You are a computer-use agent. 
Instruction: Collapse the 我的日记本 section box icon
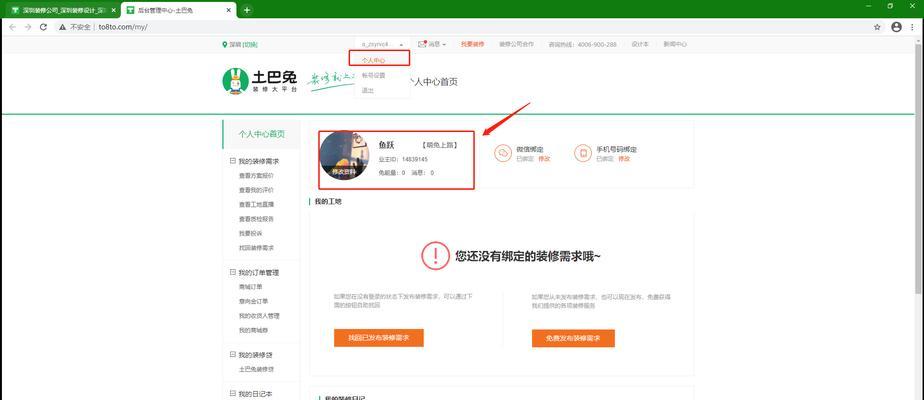tap(232, 394)
